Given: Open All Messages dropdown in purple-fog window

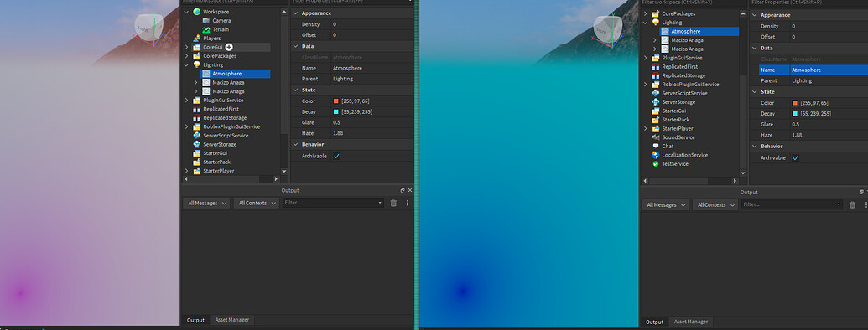Looking at the screenshot, I should [206, 203].
